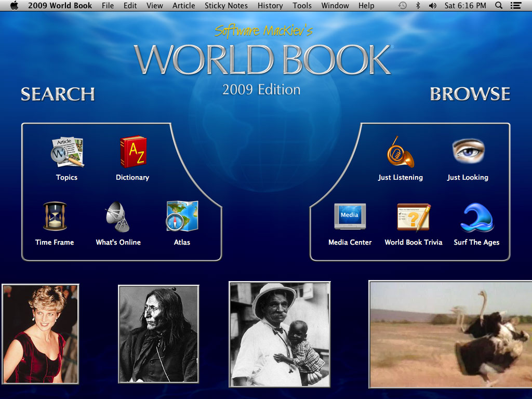Image resolution: width=532 pixels, height=399 pixels.
Task: Open the woman in red dress photo
Action: [x=41, y=334]
